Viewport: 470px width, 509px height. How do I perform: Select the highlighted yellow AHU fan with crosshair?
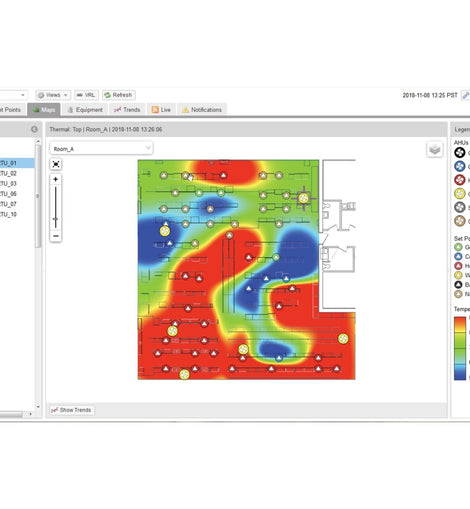pyautogui.click(x=303, y=198)
